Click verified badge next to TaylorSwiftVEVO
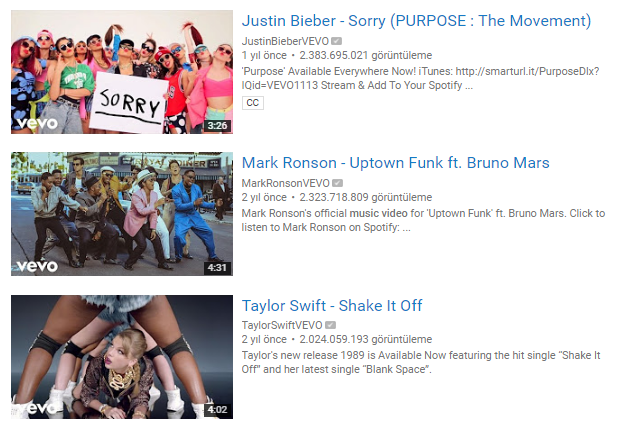 click(331, 325)
